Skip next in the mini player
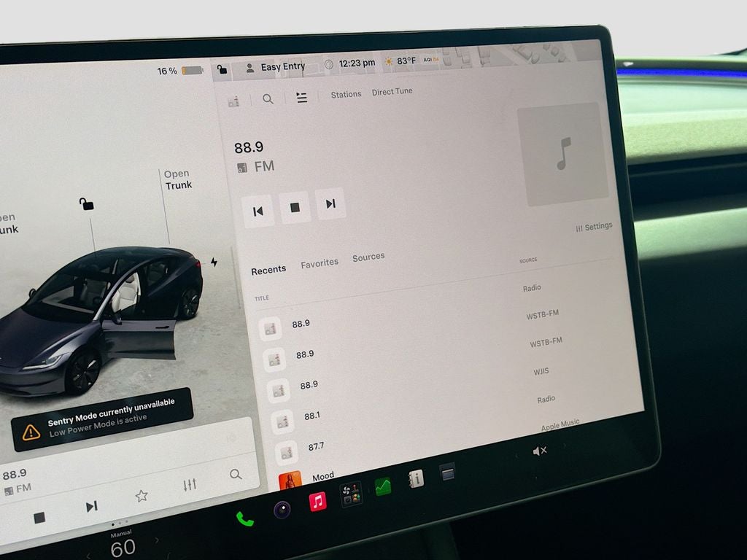The width and height of the screenshot is (747, 560). (91, 506)
